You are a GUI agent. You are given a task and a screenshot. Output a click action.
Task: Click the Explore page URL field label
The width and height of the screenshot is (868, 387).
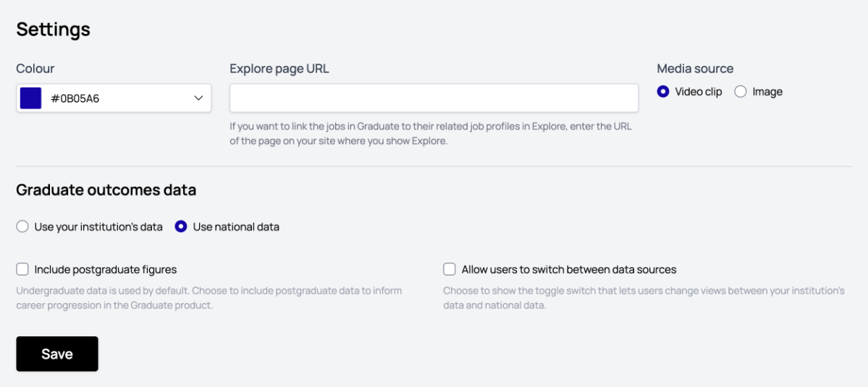[279, 69]
